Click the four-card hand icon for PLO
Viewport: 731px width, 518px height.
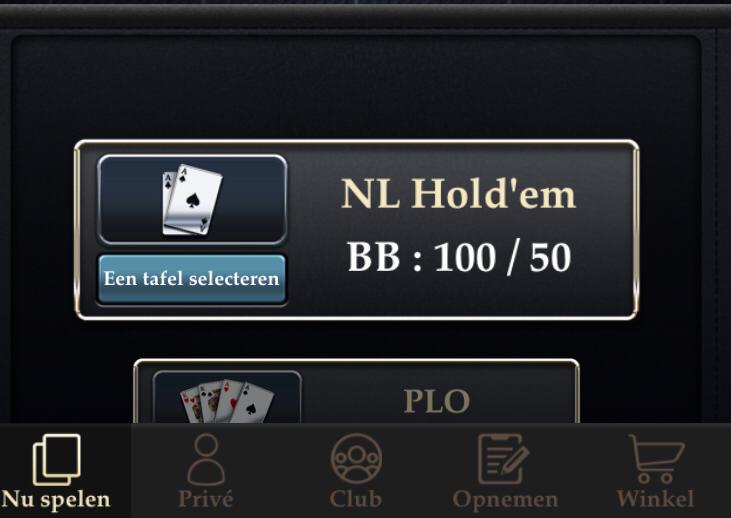point(227,401)
